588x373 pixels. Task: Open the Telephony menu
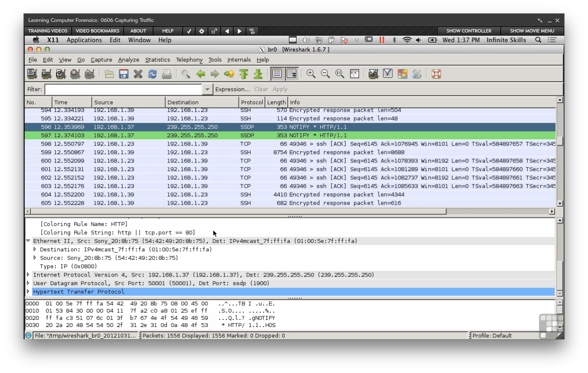click(x=189, y=60)
